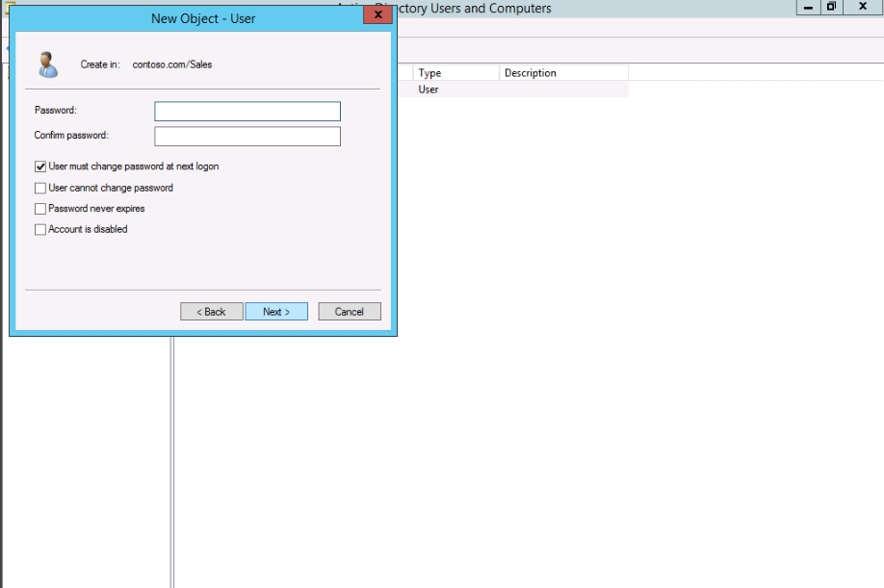
Task: Click the Confirm password field
Action: 247,137
